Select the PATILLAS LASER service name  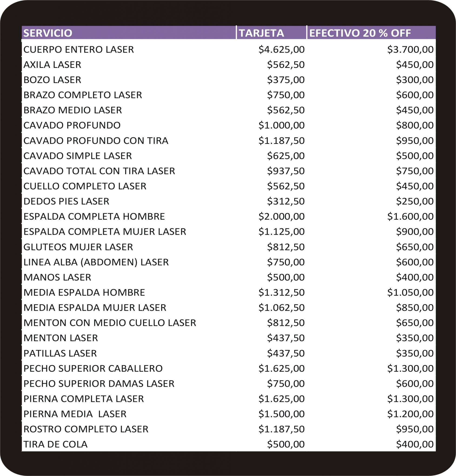click(60, 353)
